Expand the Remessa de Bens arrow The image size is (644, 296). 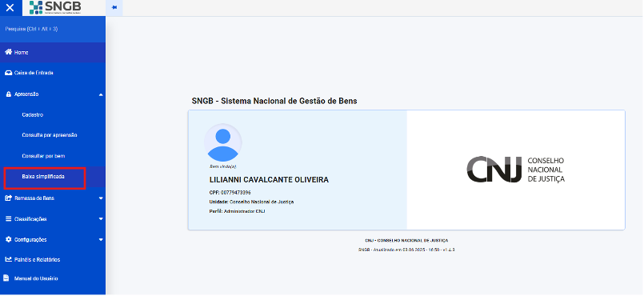[101, 198]
